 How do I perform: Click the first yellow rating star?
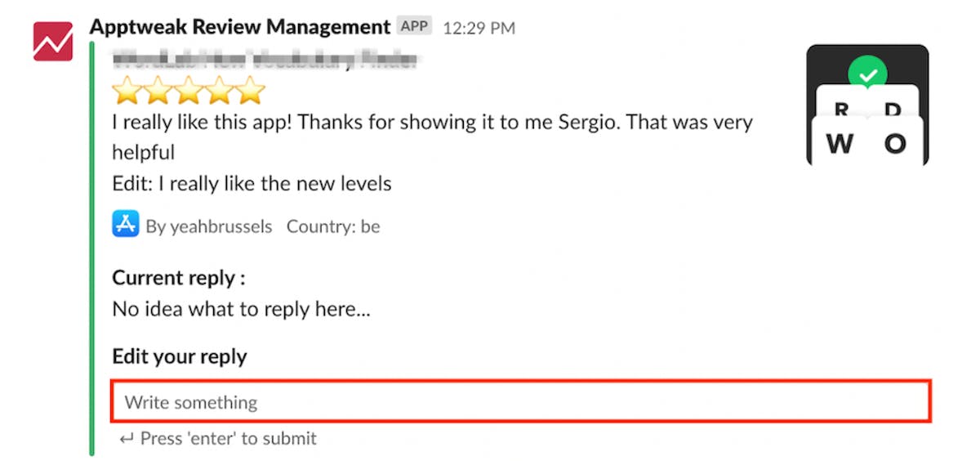(x=127, y=90)
